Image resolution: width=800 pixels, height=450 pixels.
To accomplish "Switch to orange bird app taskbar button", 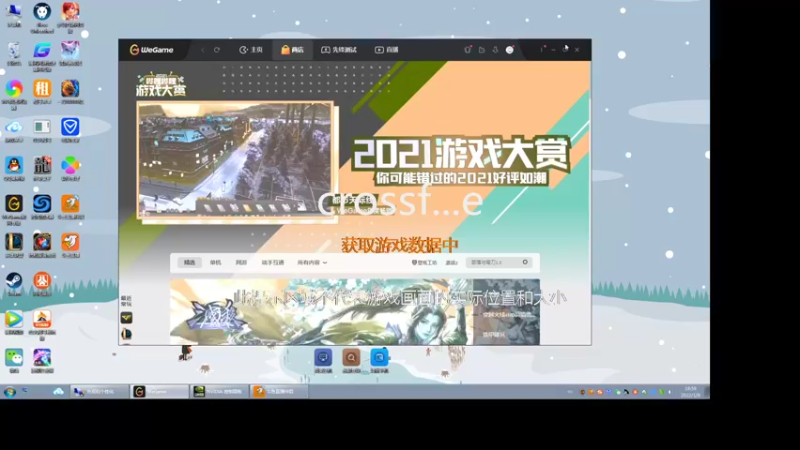I will 280,391.
